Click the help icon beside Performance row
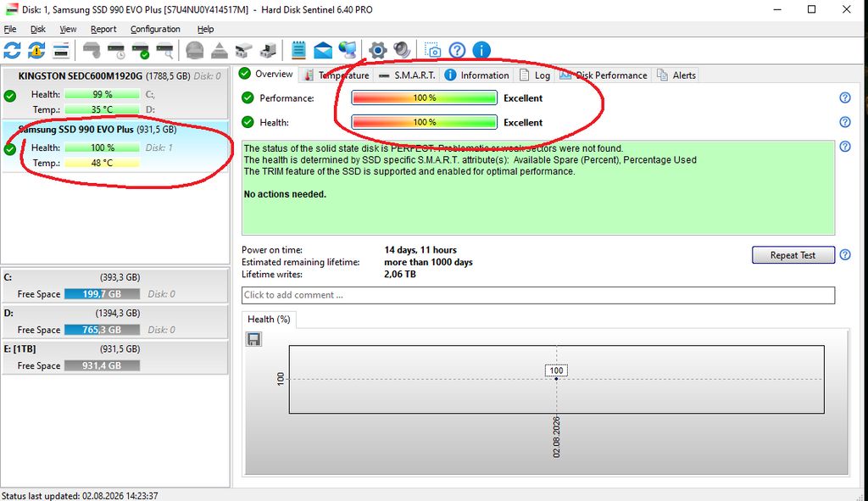868x501 pixels. coord(845,98)
